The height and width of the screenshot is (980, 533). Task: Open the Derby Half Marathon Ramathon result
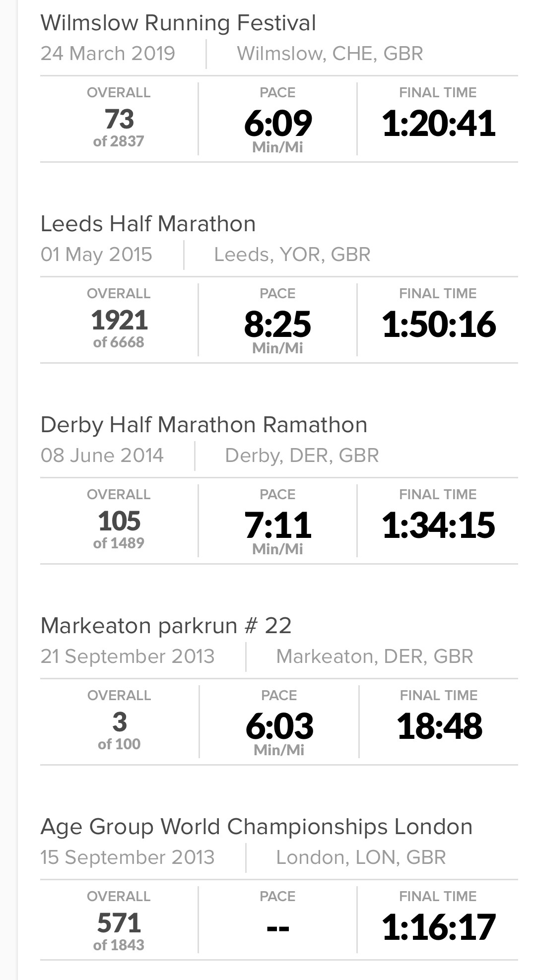point(204,425)
